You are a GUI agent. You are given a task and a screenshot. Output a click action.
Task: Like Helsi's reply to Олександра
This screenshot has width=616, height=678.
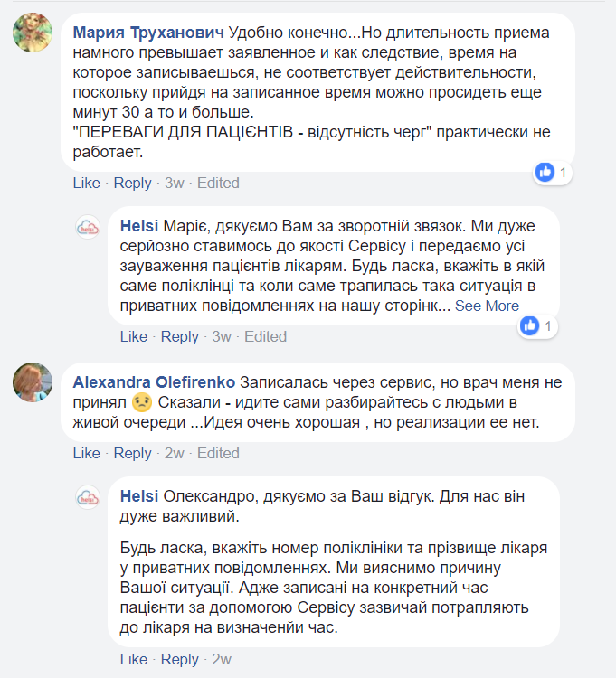point(133,659)
